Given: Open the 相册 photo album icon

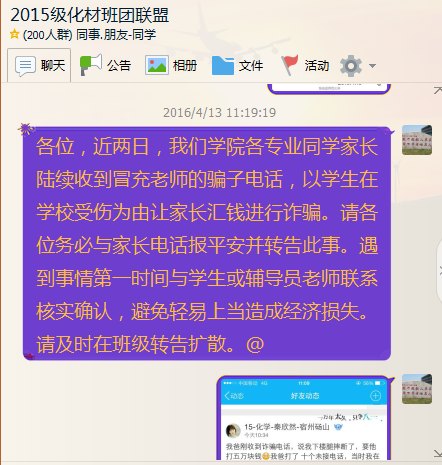Looking at the screenshot, I should click(x=157, y=65).
